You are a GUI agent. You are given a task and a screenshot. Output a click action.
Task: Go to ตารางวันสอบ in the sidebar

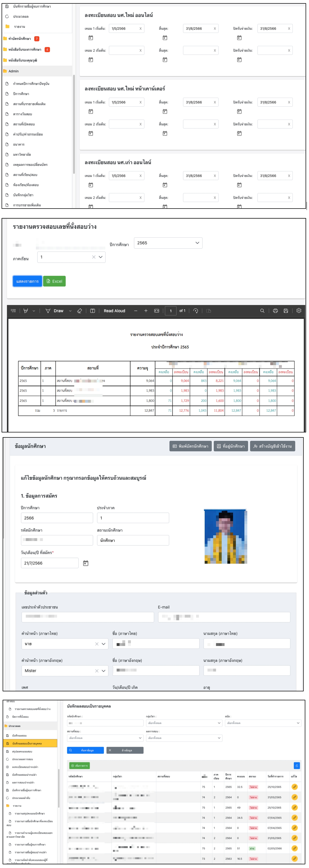click(23, 114)
